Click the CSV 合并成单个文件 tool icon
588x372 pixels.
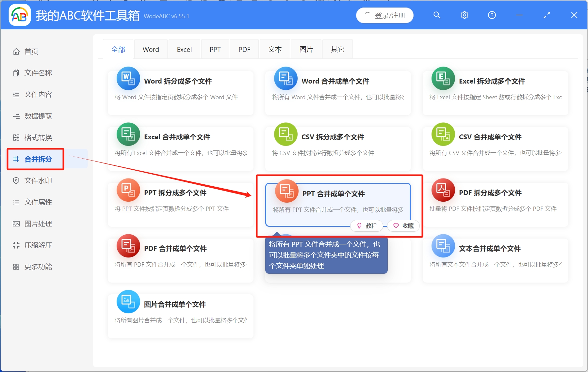pos(443,134)
